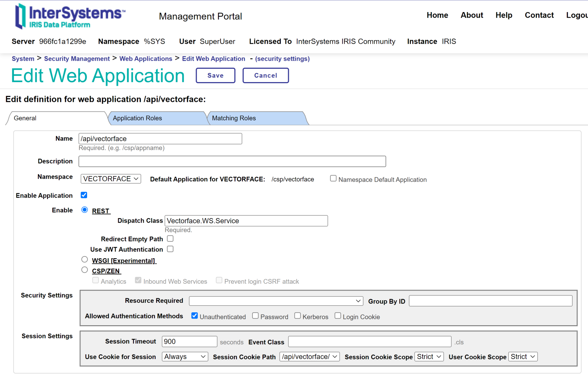The width and height of the screenshot is (588, 376).
Task: Go to Security Management breadcrumb link
Action: (77, 59)
